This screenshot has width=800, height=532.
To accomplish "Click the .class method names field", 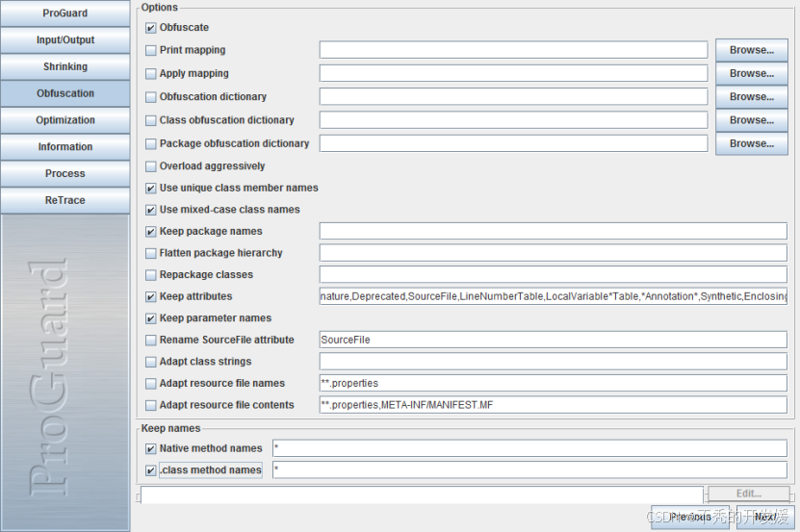I will tap(529, 469).
